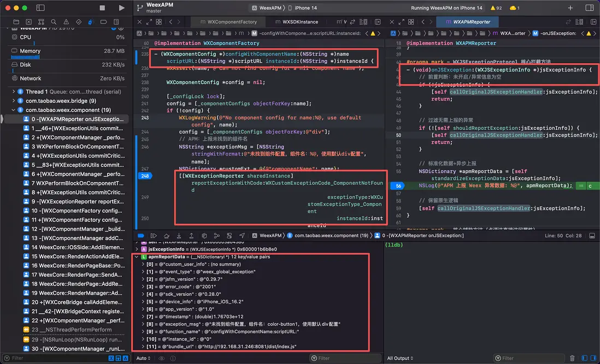Select the Memory gauge row
The image size is (600, 364).
(30, 51)
